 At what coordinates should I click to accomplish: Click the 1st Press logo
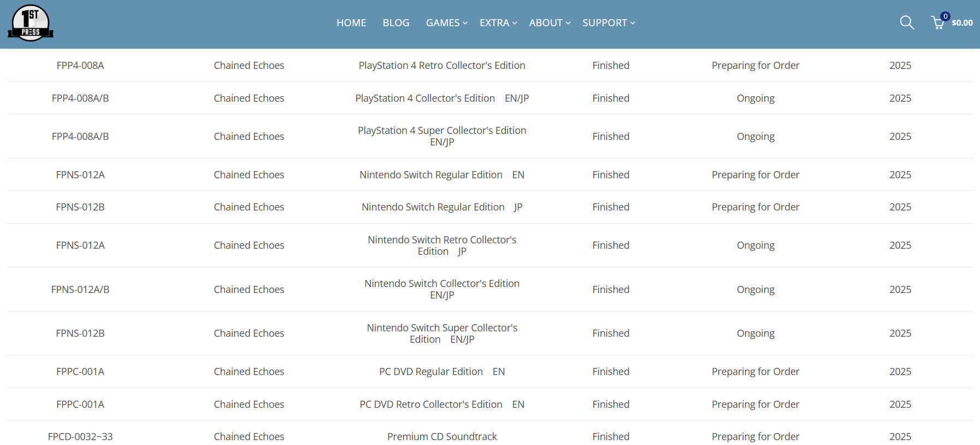coord(31,23)
